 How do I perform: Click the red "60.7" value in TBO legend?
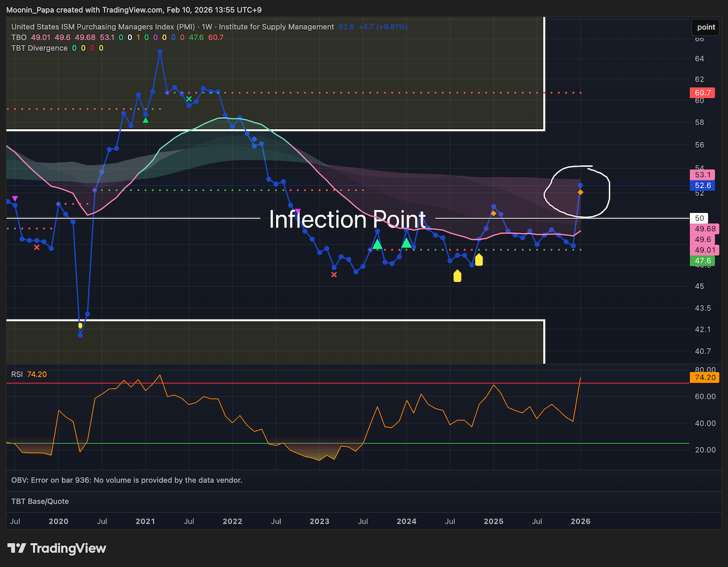pyautogui.click(x=215, y=38)
